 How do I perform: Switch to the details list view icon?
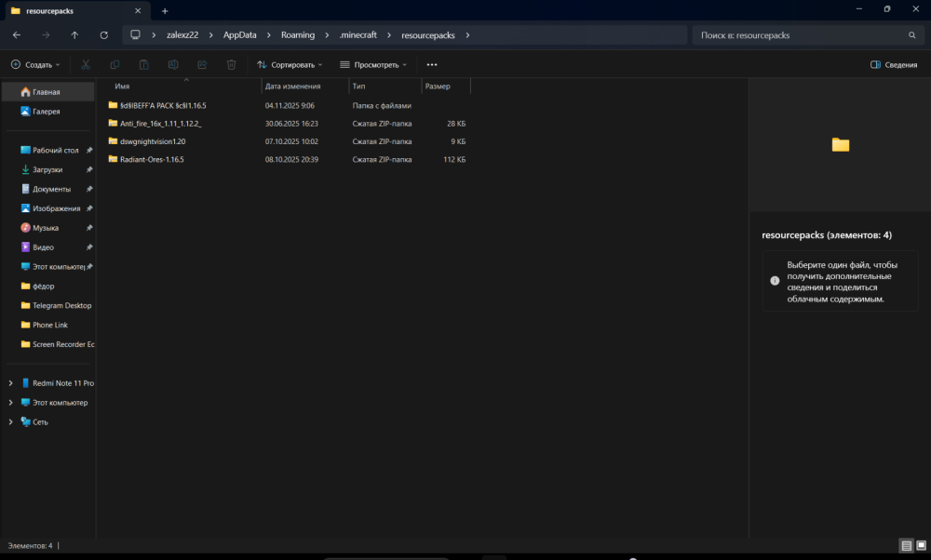(906, 546)
